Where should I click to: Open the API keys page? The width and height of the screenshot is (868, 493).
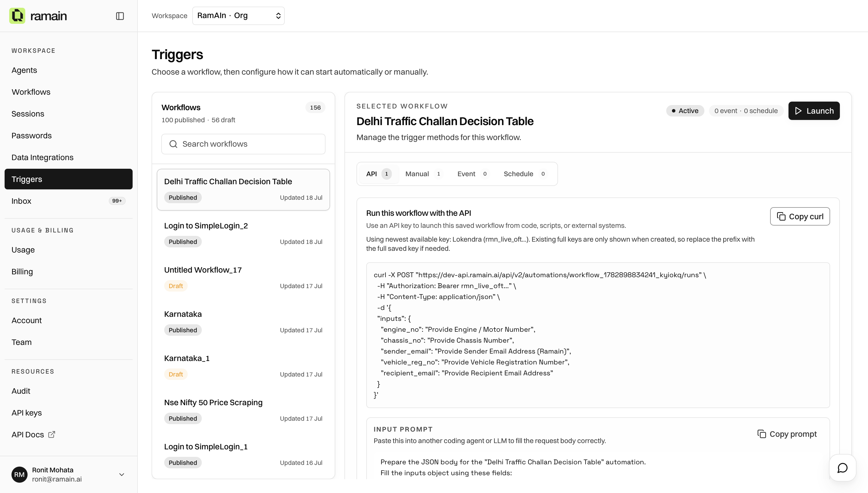point(68,413)
